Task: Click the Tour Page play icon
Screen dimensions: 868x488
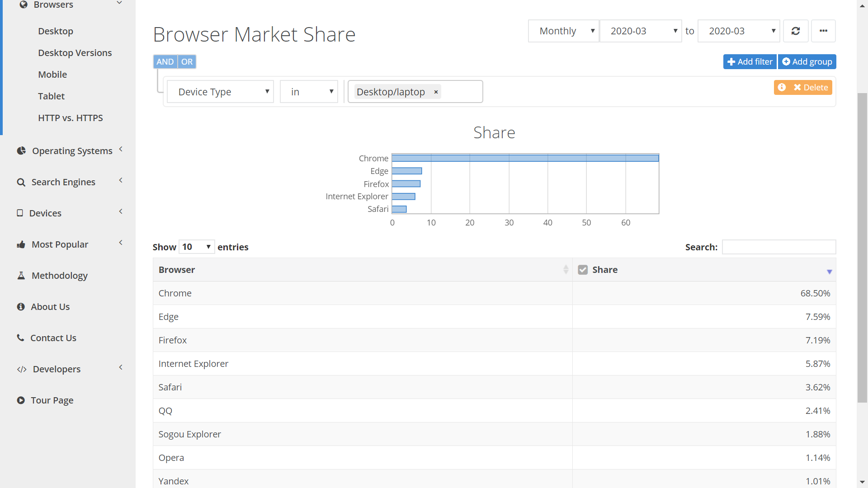Action: [21, 400]
